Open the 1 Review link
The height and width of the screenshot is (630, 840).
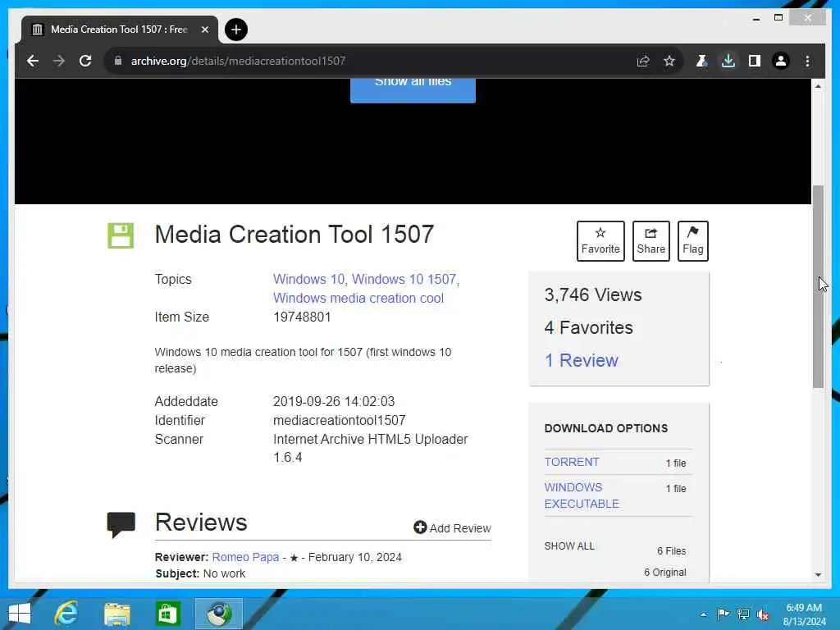(582, 361)
